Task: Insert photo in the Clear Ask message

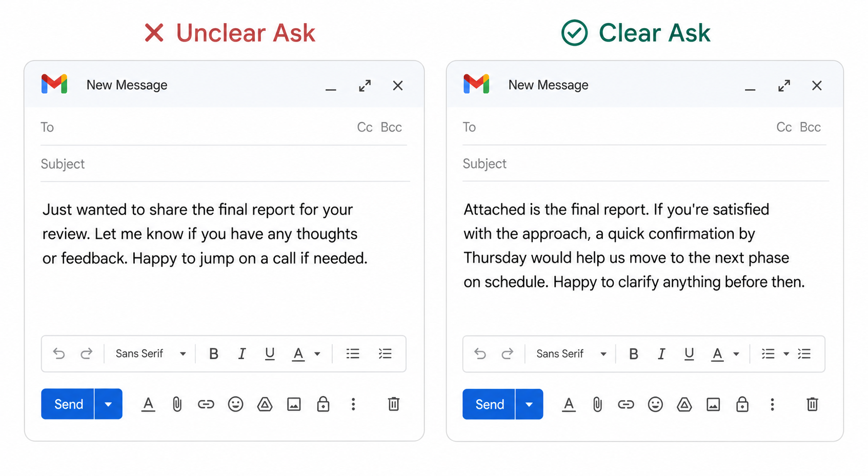Action: coord(713,405)
